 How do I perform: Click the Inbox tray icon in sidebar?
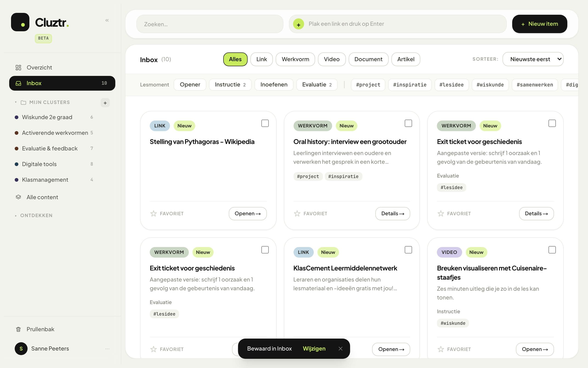tap(18, 83)
